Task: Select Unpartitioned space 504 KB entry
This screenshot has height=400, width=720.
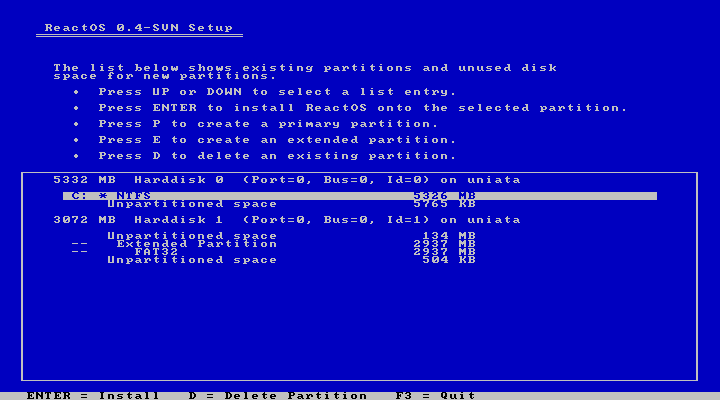Action: 291,260
